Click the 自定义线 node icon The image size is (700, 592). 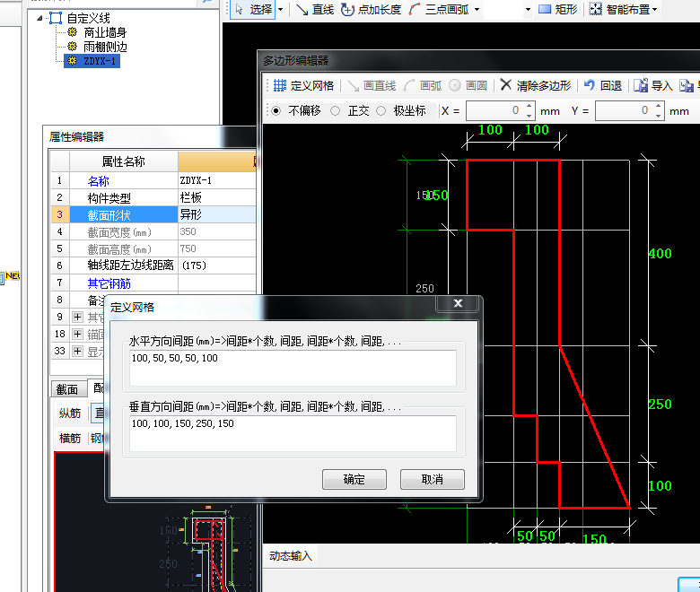click(x=56, y=18)
